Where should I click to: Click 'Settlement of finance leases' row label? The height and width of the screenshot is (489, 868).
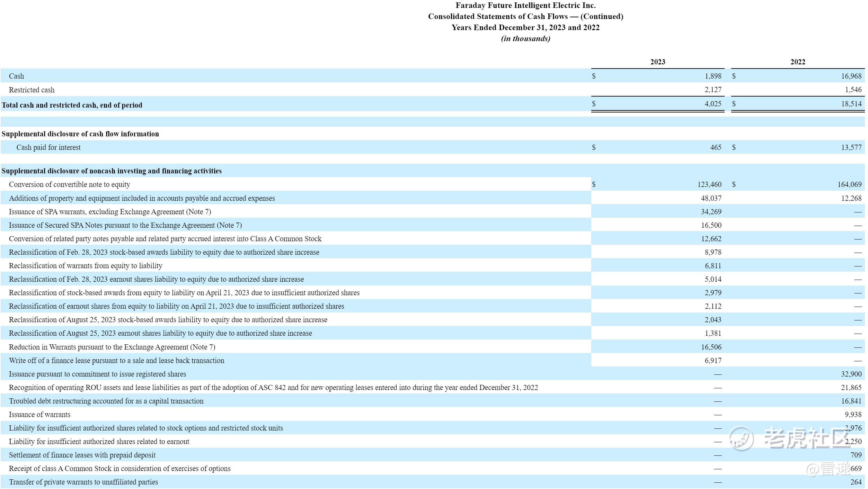(82, 455)
